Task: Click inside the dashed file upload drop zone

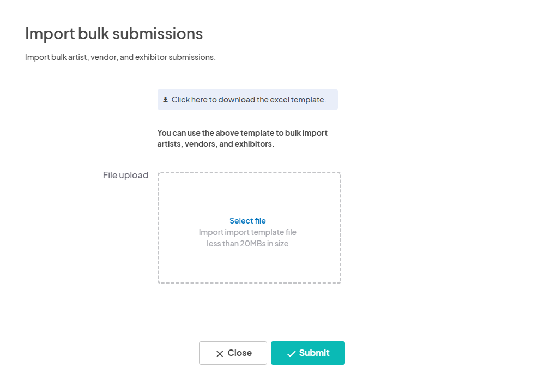Action: pos(249,227)
